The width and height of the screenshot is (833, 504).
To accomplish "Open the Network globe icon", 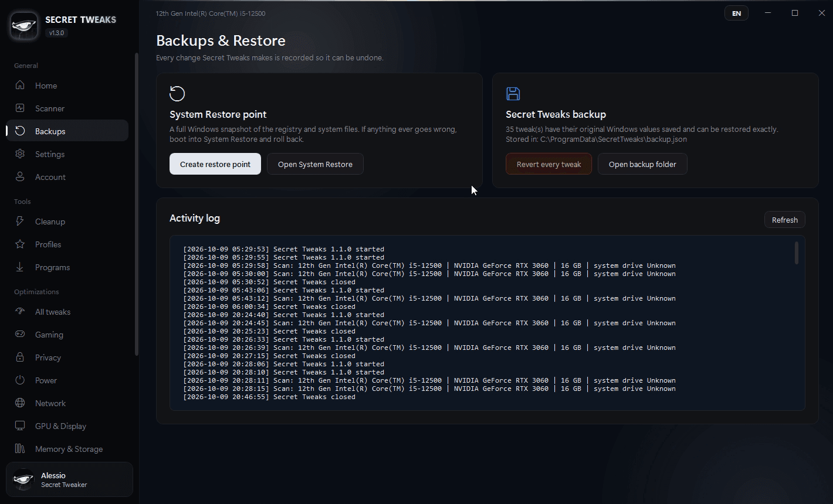I will (x=20, y=403).
